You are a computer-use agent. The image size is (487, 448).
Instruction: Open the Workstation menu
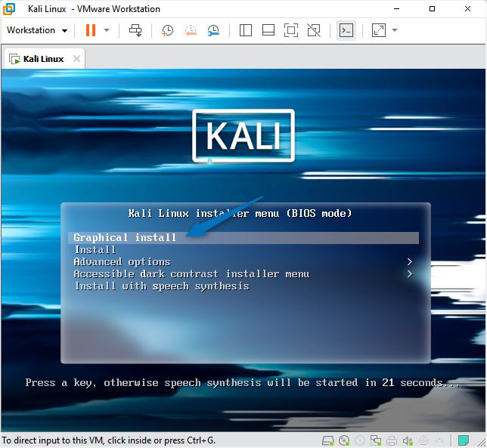coord(37,30)
